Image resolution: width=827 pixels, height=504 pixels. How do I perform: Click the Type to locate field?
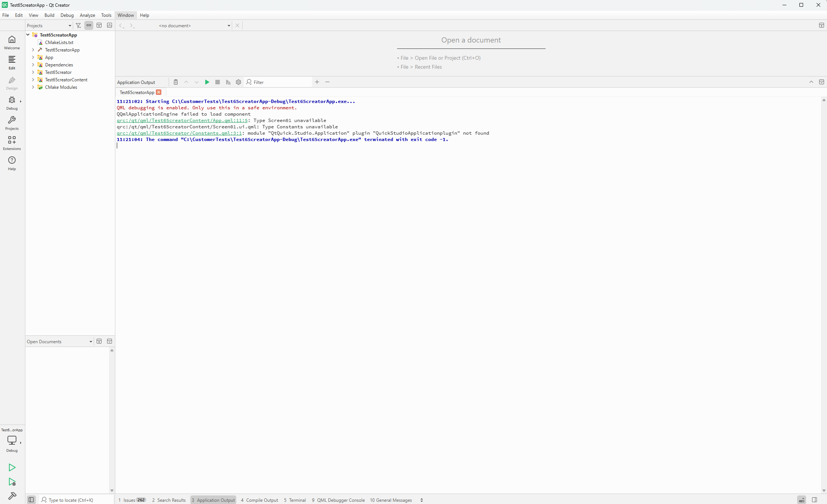[x=71, y=500]
